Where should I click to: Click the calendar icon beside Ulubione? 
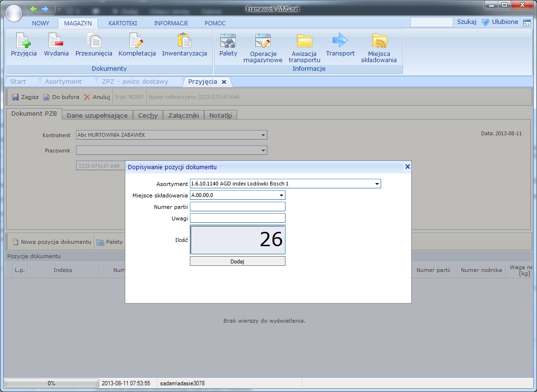(x=527, y=22)
